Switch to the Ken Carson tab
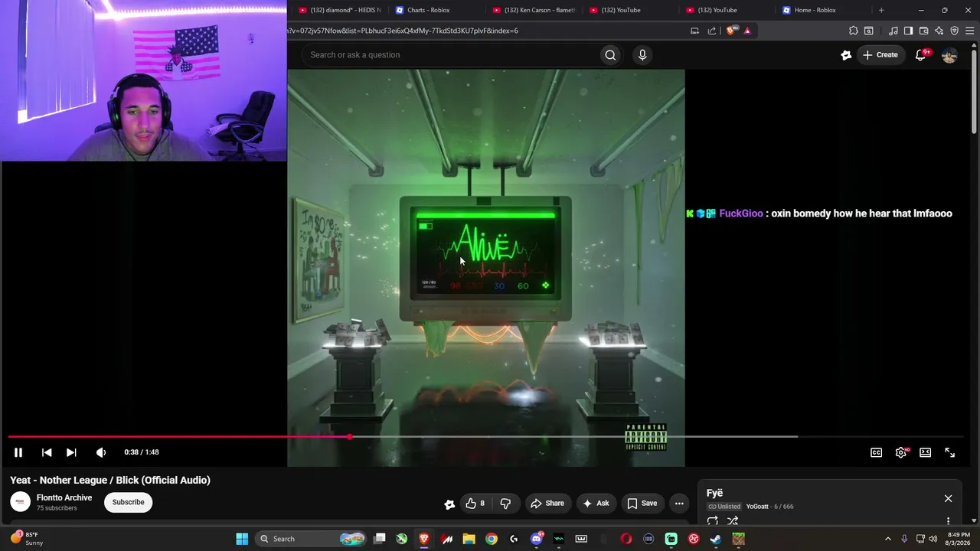This screenshot has height=551, width=980. 533,10
